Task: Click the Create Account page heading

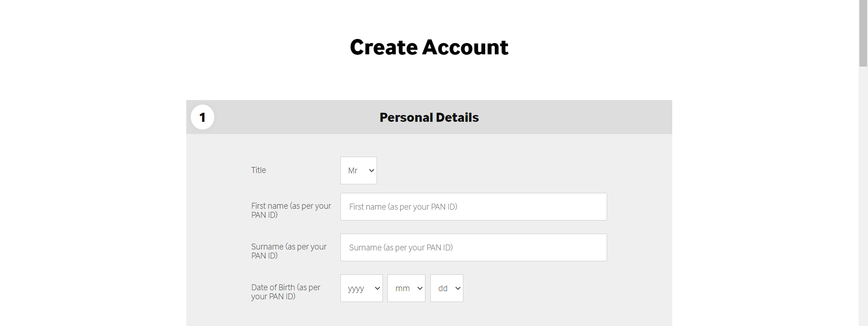Action: pos(429,48)
